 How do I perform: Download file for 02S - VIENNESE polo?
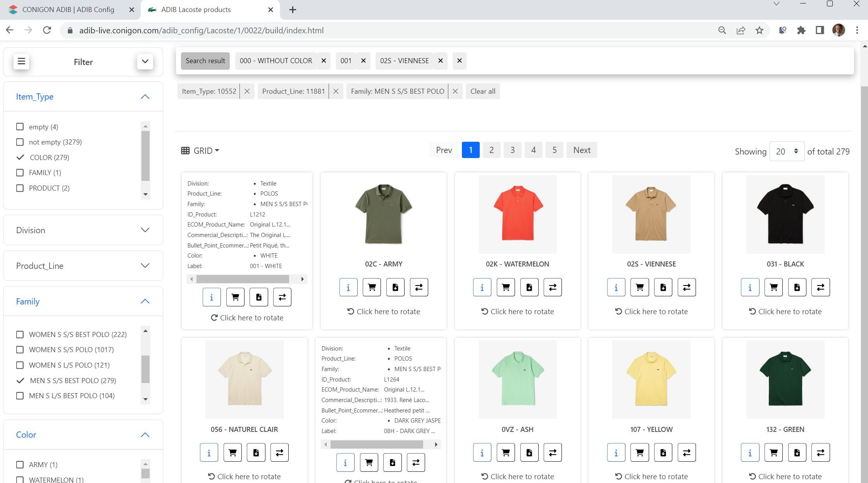point(663,287)
